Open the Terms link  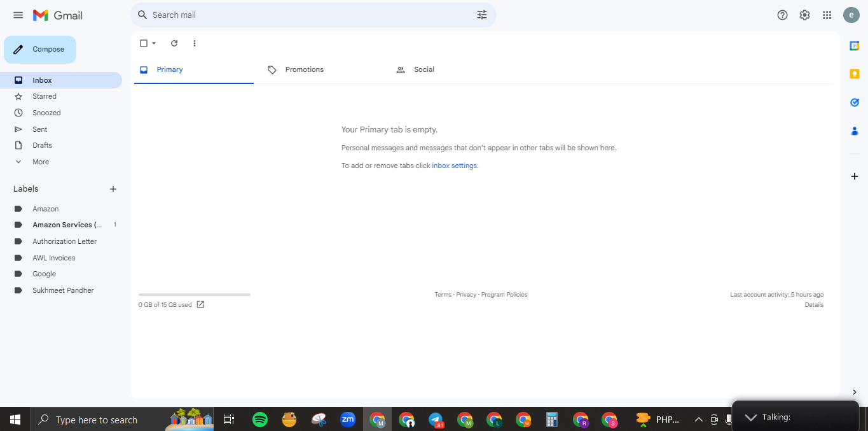pos(443,295)
